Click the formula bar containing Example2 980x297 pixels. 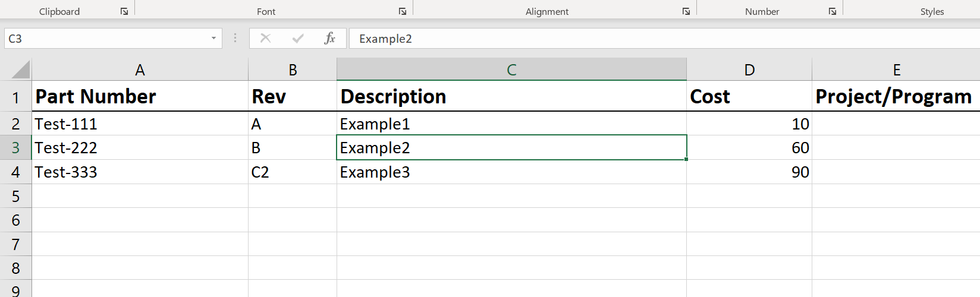654,39
